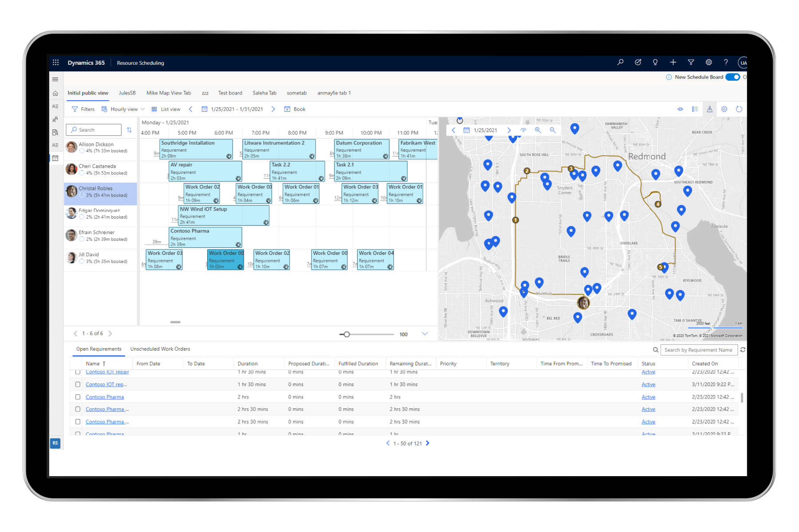Image resolution: width=799 pixels, height=532 pixels.
Task: Switch to Saleha Tab
Action: [264, 93]
